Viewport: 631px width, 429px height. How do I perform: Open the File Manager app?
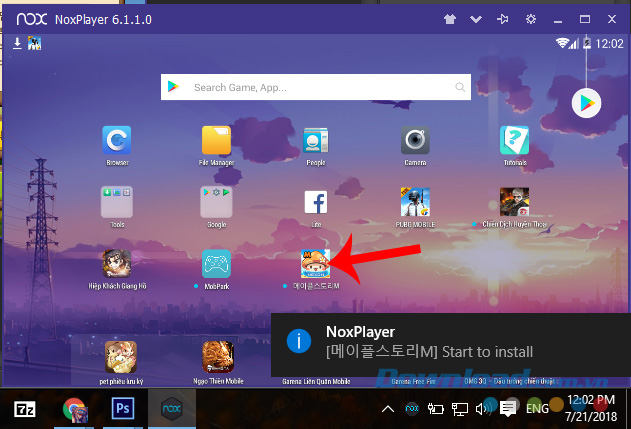(216, 140)
